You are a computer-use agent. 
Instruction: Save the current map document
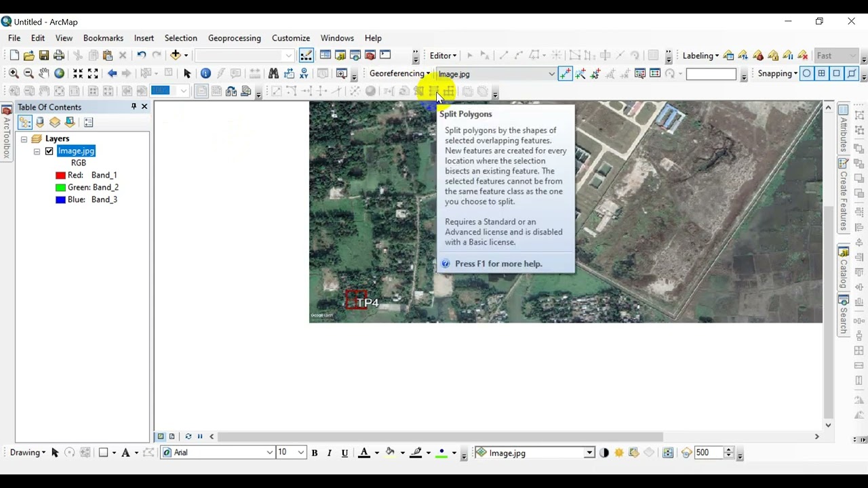[43, 56]
